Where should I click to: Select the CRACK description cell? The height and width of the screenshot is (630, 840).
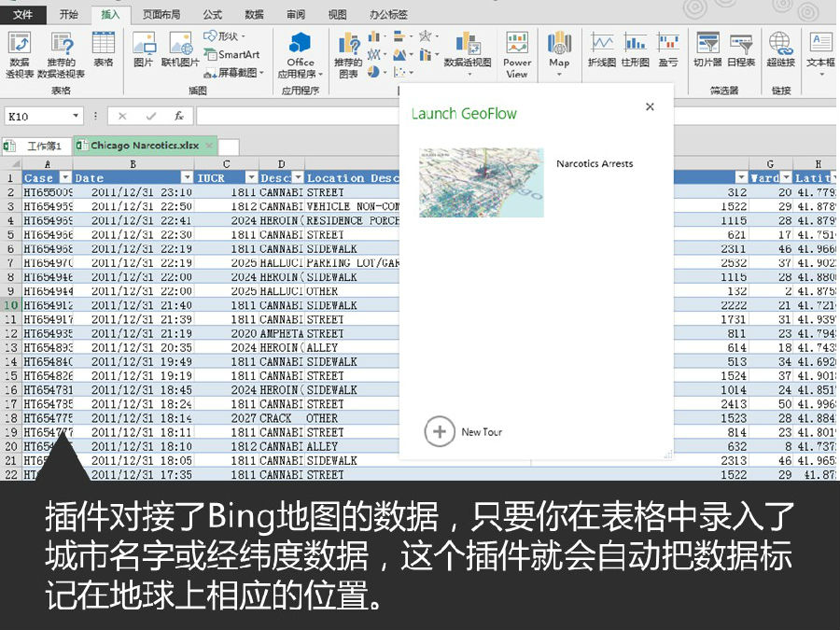click(282, 418)
